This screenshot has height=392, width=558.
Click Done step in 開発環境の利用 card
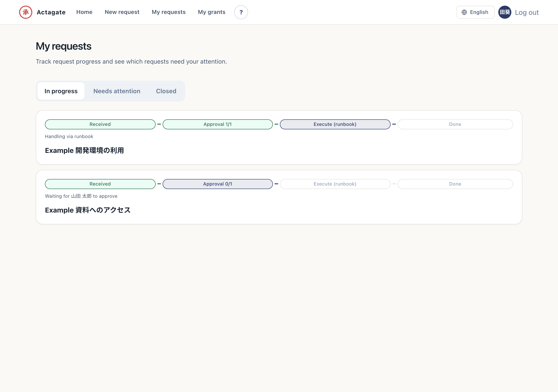pyautogui.click(x=455, y=124)
